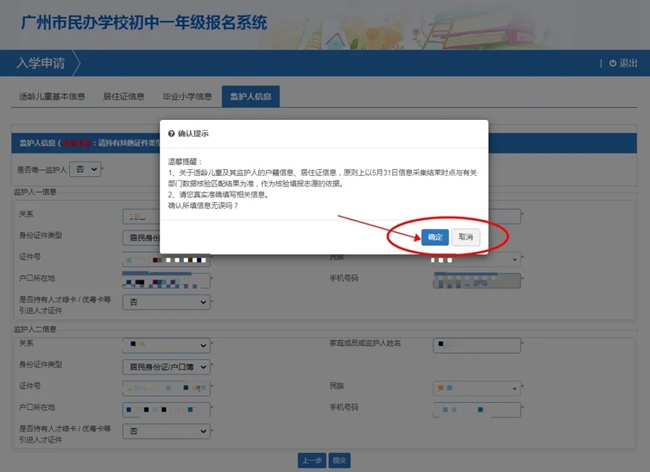Expand guardian one 是否持有人才绿卡 dropdown
Image resolution: width=650 pixels, height=472 pixels.
tap(165, 301)
